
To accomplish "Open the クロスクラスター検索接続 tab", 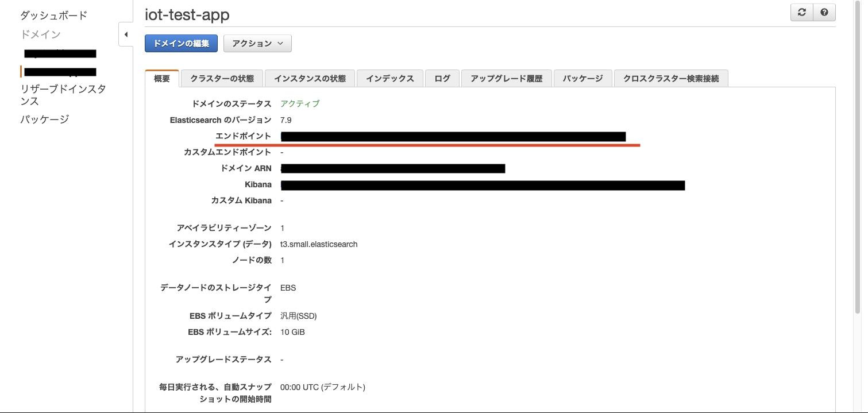I will point(671,79).
